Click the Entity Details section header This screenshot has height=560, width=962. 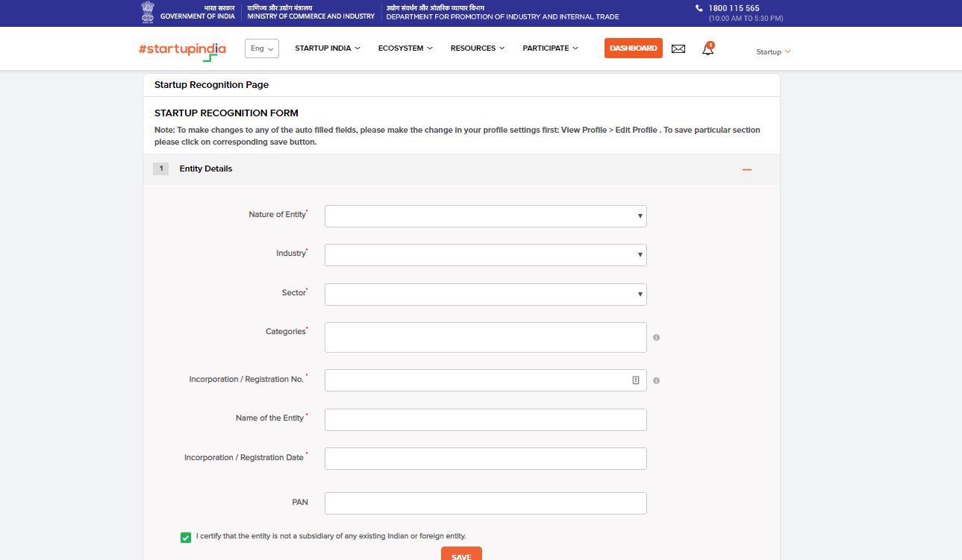point(461,169)
